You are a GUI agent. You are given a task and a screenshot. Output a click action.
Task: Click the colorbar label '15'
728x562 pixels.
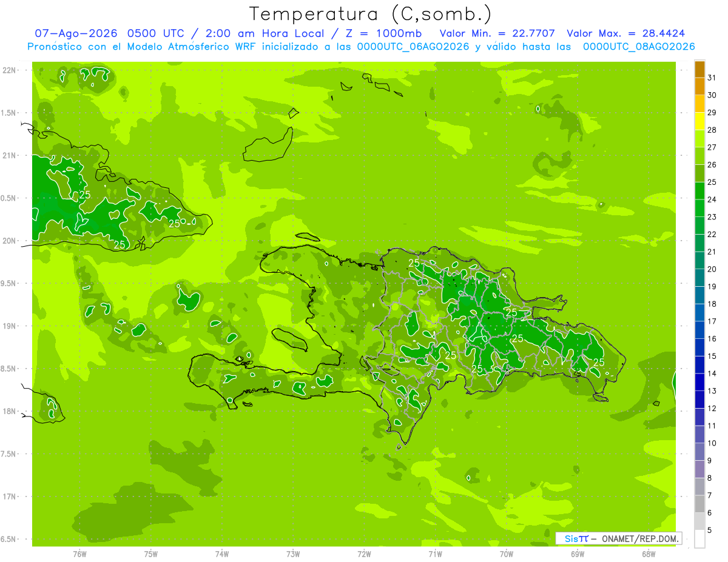[712, 356]
